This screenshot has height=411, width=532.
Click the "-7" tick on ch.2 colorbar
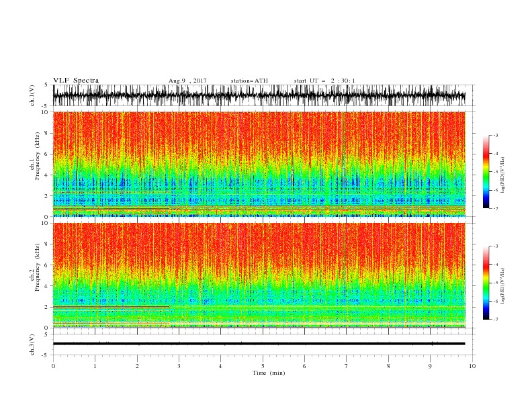[x=496, y=319]
